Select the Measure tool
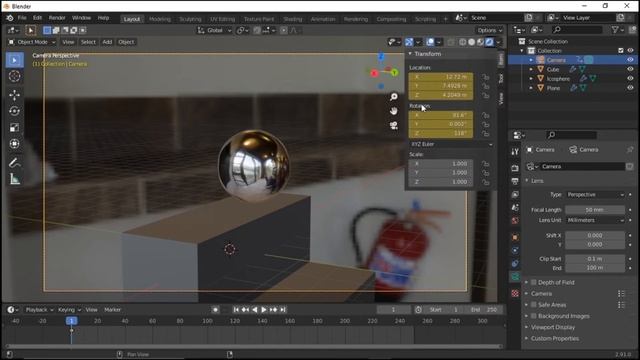 click(15, 179)
